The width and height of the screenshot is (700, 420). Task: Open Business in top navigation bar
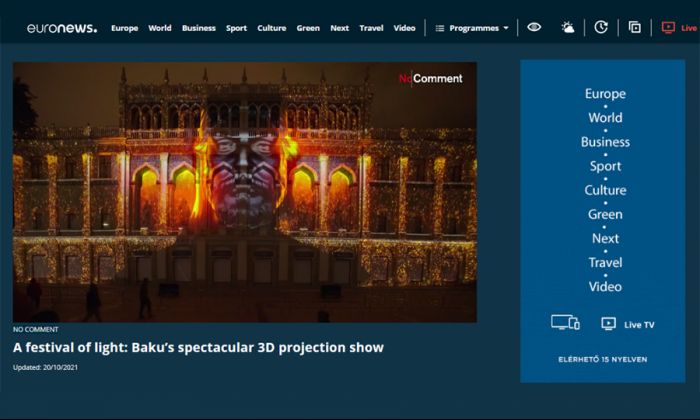[x=199, y=28]
